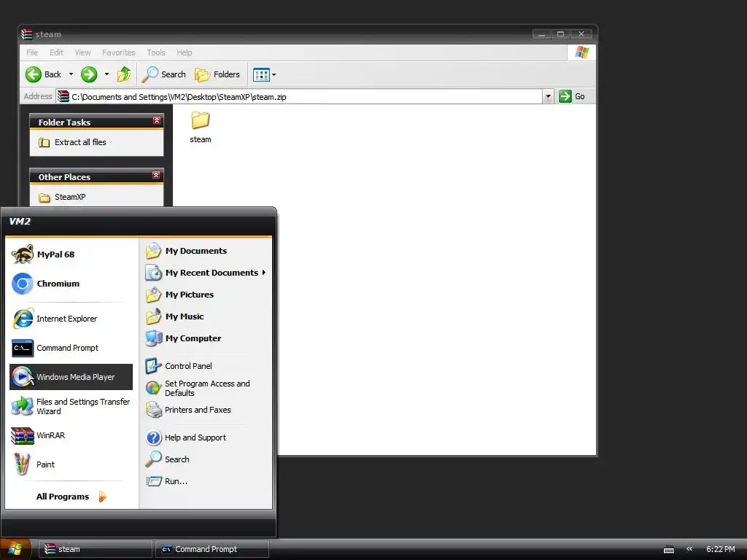Open the View menu
This screenshot has height=560, width=747.
[82, 52]
